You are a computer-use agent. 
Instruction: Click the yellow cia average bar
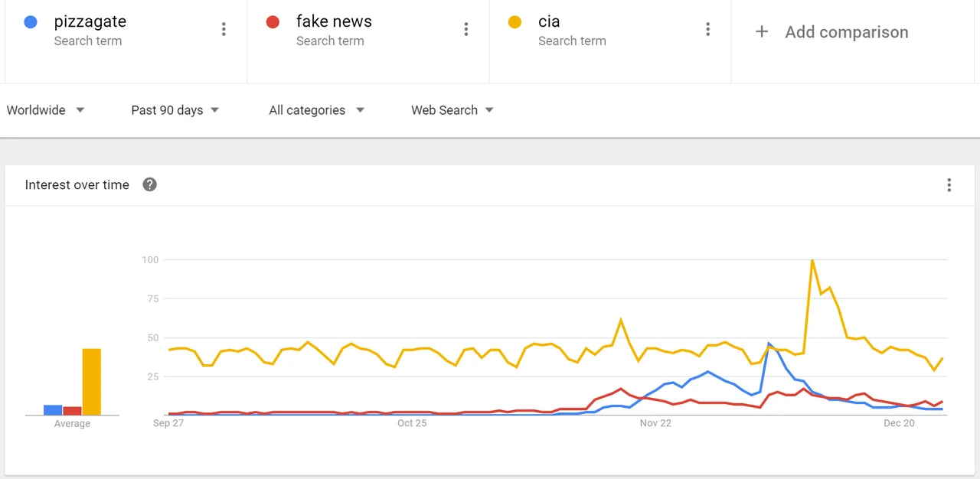point(92,382)
